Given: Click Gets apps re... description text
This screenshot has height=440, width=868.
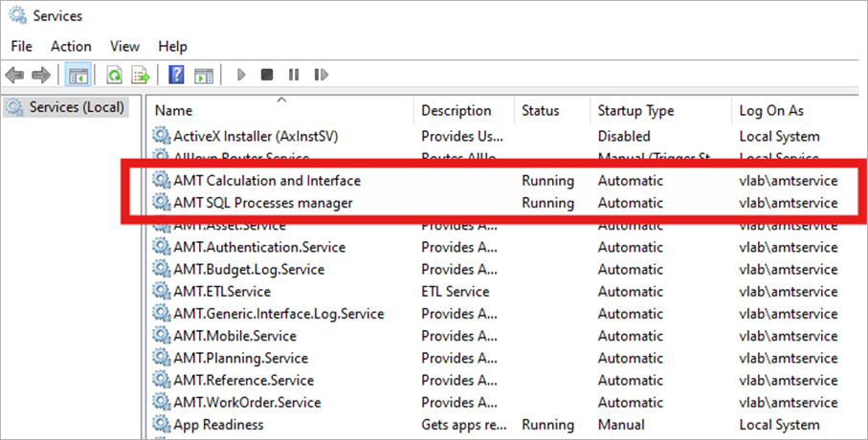Looking at the screenshot, I should tap(464, 425).
